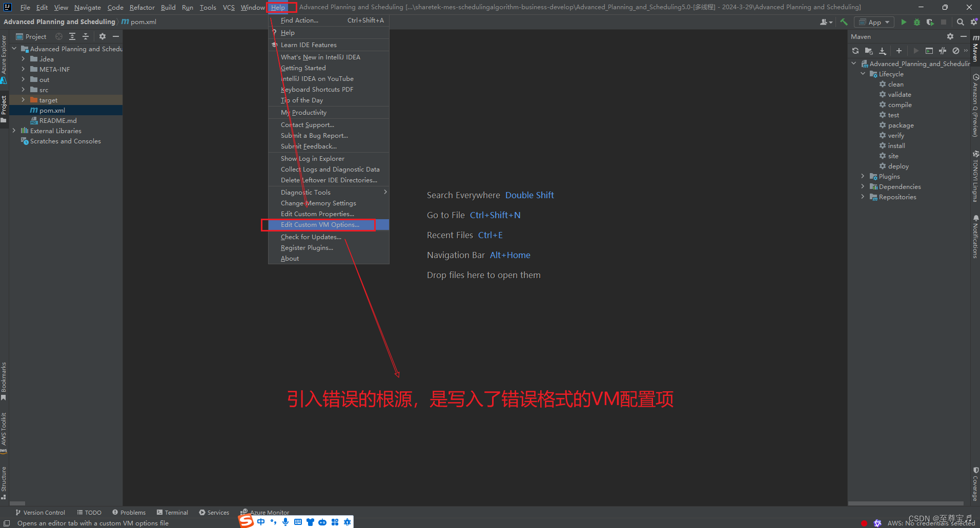Open the File menu

25,7
